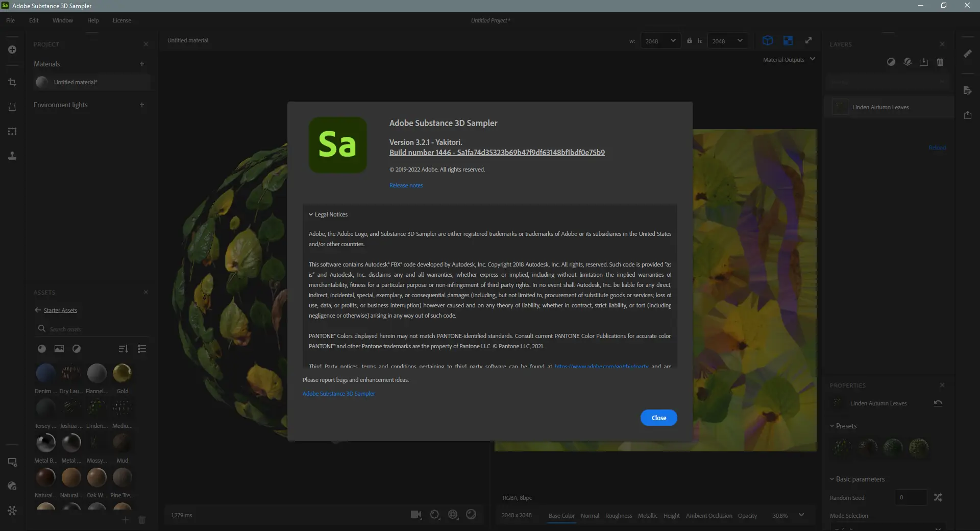Image resolution: width=980 pixels, height=531 pixels.
Task: Collapse the Presets section
Action: (x=843, y=426)
